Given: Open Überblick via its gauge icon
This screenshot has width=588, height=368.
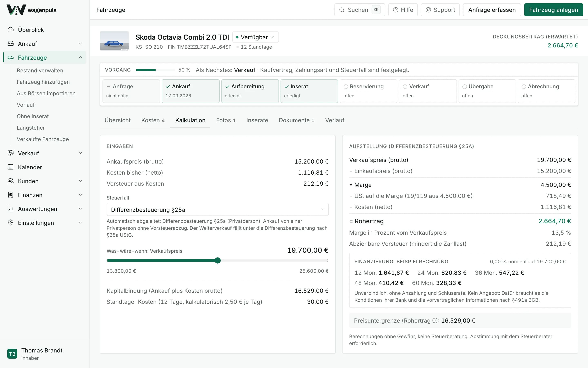Looking at the screenshot, I should (10, 30).
